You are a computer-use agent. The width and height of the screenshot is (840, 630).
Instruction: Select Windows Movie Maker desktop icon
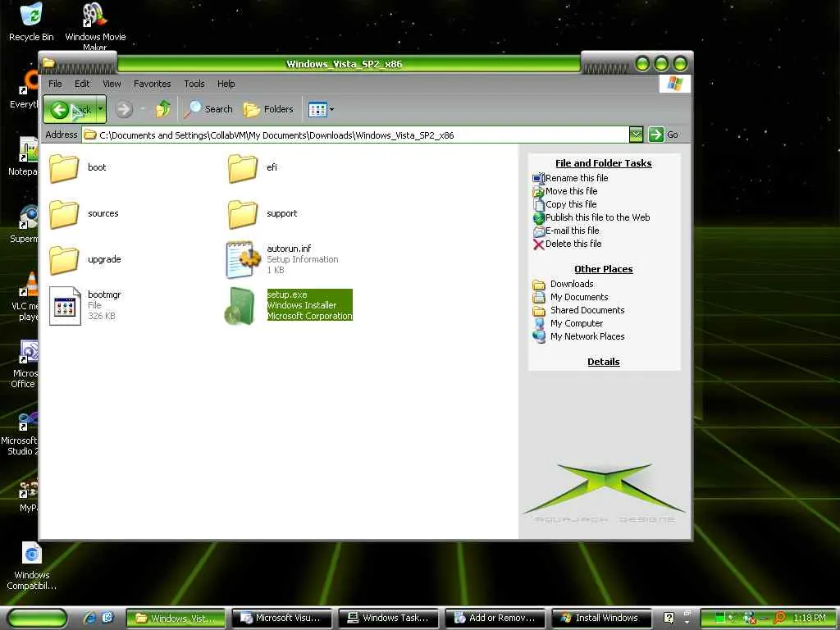95,25
